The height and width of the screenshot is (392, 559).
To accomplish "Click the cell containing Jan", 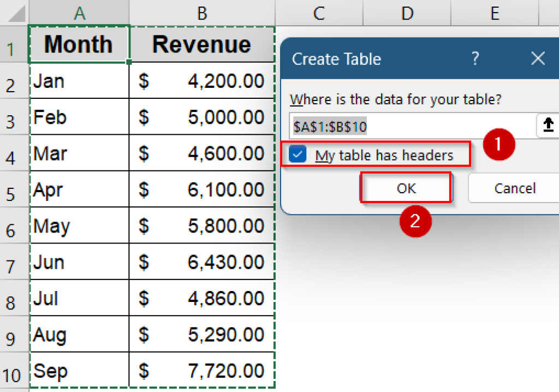I will tap(79, 81).
